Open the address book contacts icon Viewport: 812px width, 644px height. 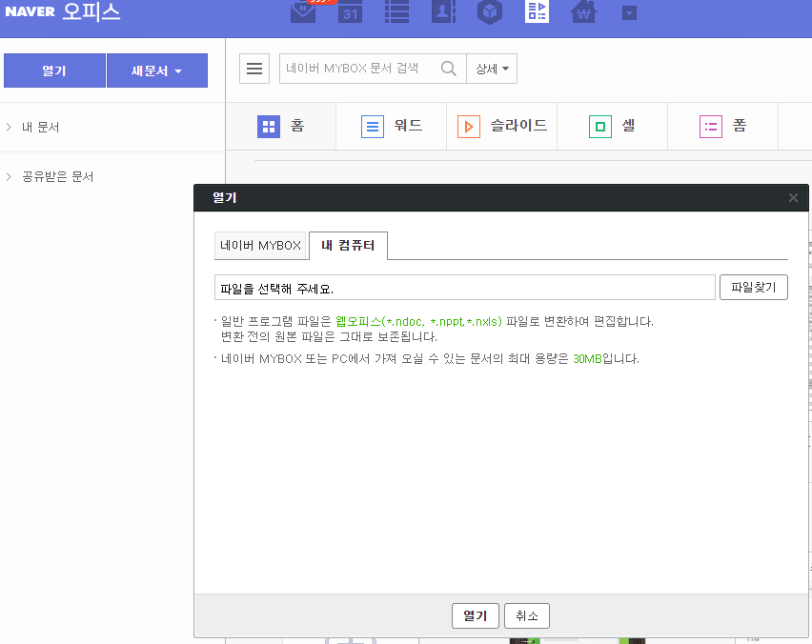tap(443, 11)
